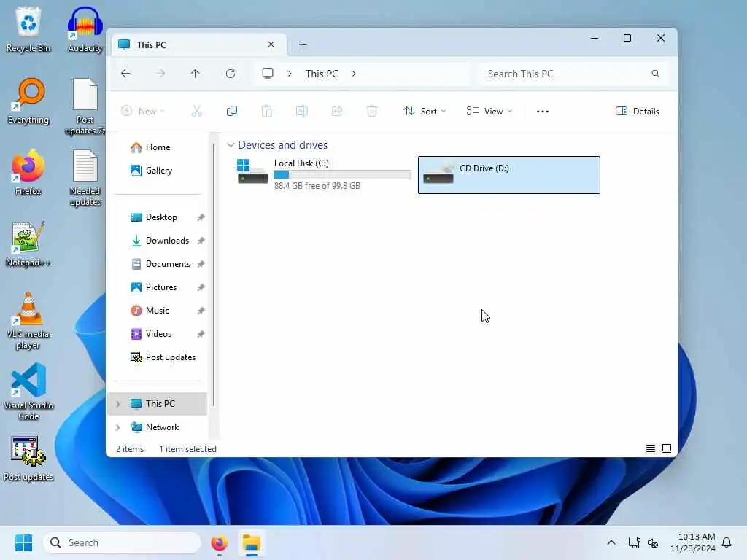Viewport: 747px width, 560px height.
Task: Open Notepad++ desktop shortcut
Action: [x=28, y=244]
